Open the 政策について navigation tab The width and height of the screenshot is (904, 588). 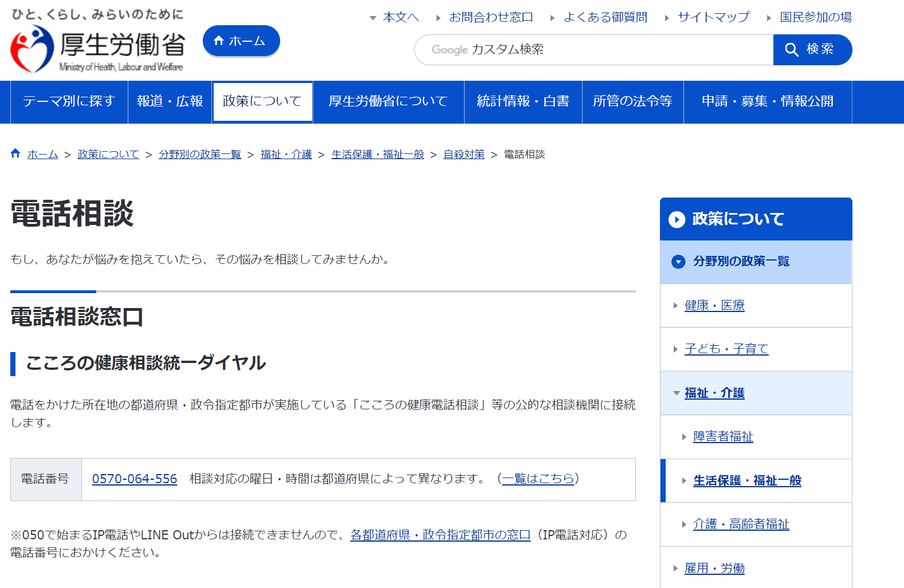pyautogui.click(x=262, y=101)
